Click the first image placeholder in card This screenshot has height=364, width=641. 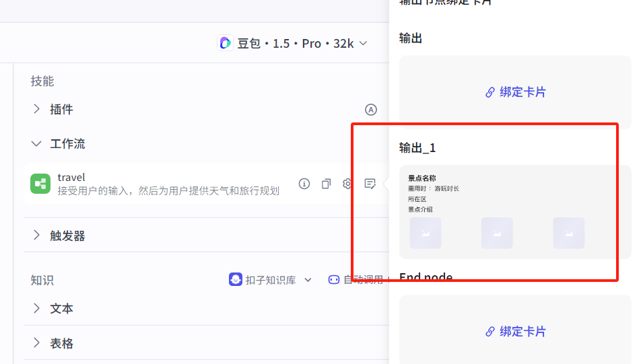tap(426, 233)
